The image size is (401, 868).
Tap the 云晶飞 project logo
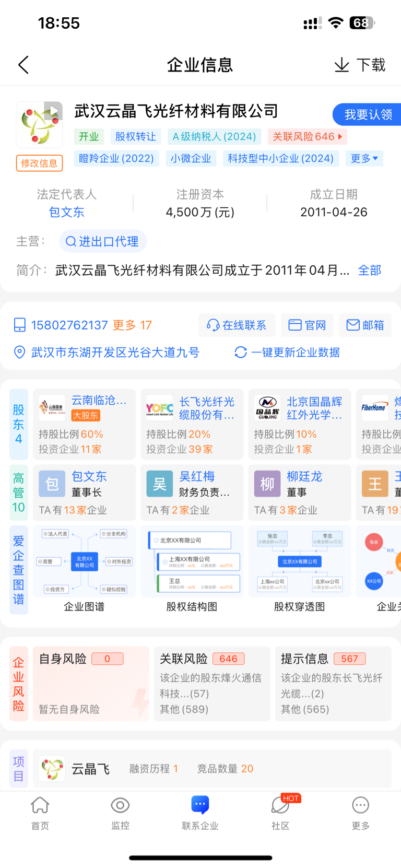52,769
